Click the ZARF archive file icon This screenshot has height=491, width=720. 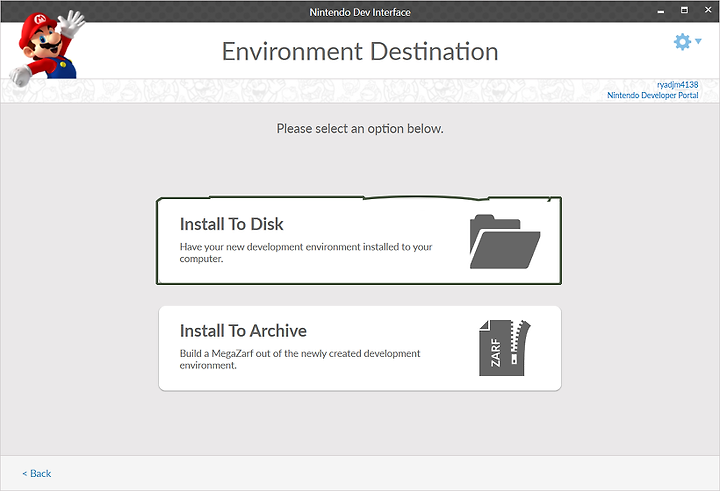tap(504, 348)
